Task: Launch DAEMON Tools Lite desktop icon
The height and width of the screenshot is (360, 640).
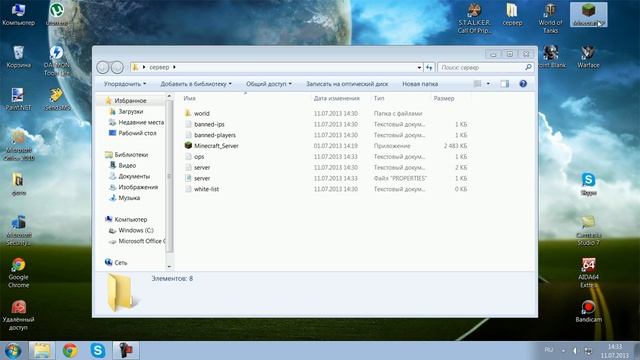Action: (57, 60)
